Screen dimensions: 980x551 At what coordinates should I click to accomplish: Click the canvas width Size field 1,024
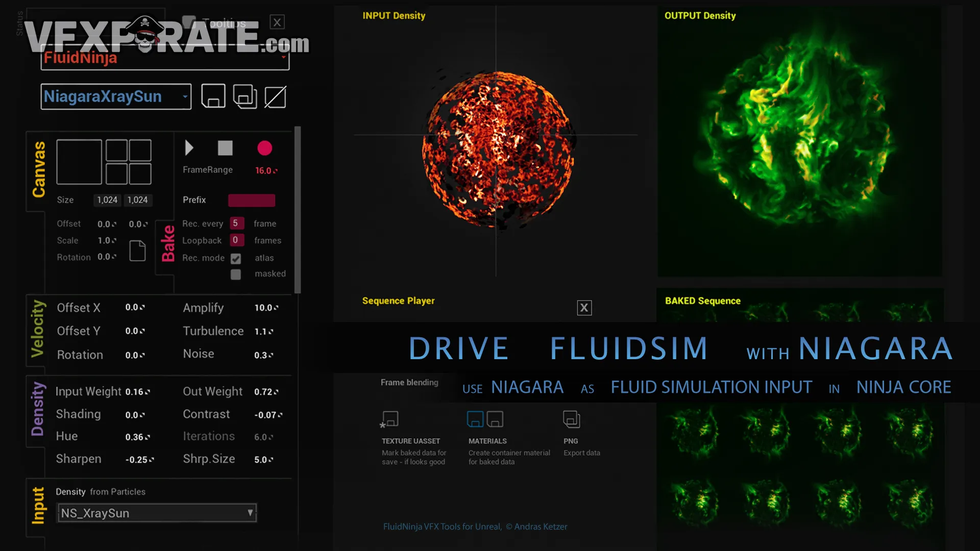pos(107,200)
